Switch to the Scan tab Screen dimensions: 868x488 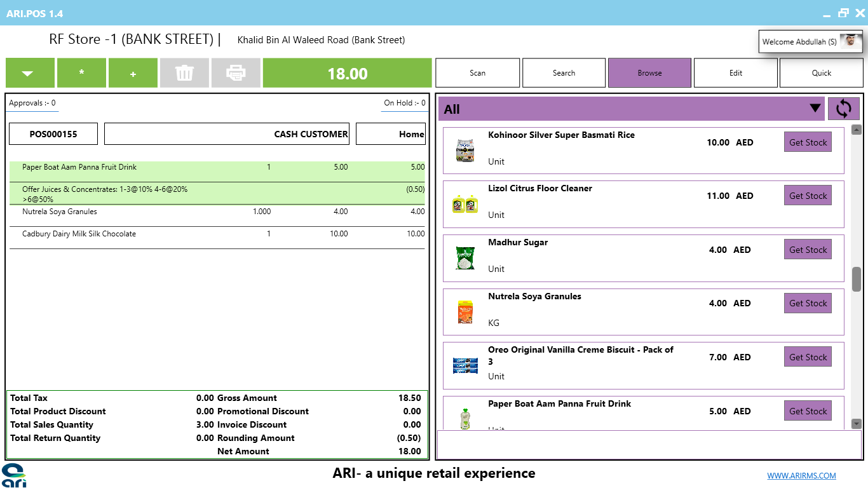coord(477,73)
